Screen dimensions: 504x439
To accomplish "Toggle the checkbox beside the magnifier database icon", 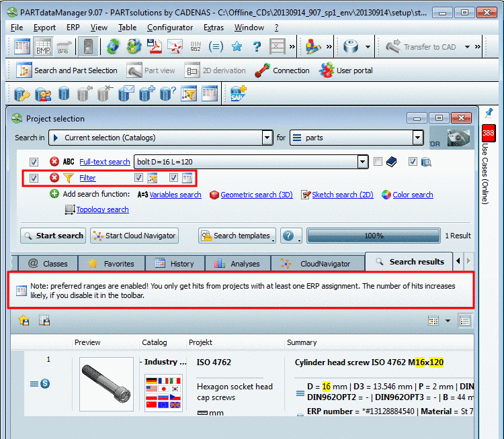I will click(413, 161).
